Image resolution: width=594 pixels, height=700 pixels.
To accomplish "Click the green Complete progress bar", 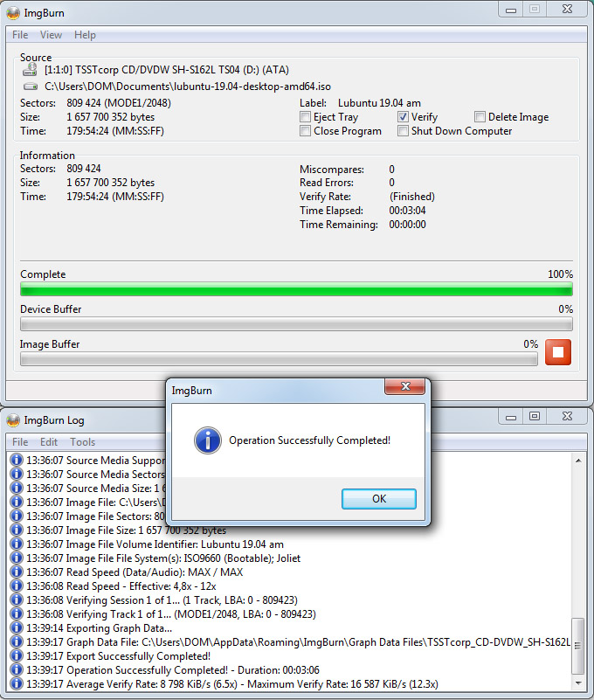I will (296, 289).
